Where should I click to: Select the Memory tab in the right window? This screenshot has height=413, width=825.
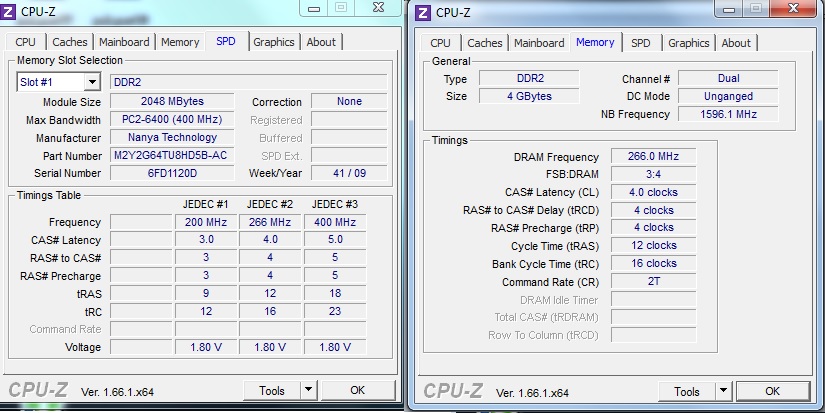[x=595, y=42]
